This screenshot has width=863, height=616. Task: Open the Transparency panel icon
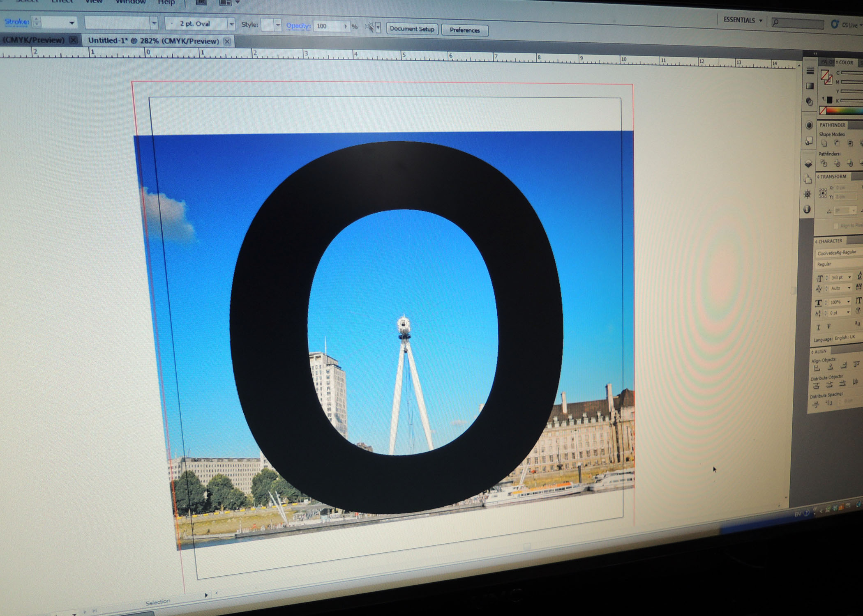[x=809, y=102]
